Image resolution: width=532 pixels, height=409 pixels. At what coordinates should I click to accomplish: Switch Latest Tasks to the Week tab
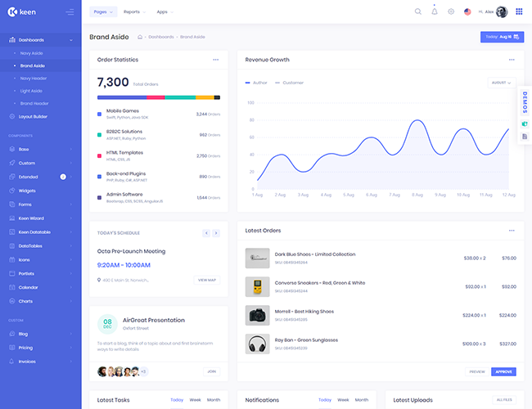tap(195, 400)
